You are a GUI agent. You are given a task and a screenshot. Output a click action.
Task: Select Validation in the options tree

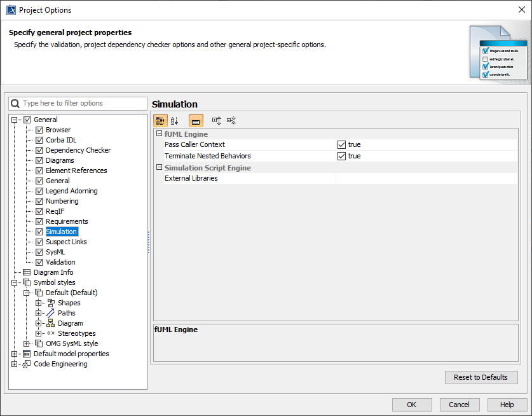click(x=60, y=262)
